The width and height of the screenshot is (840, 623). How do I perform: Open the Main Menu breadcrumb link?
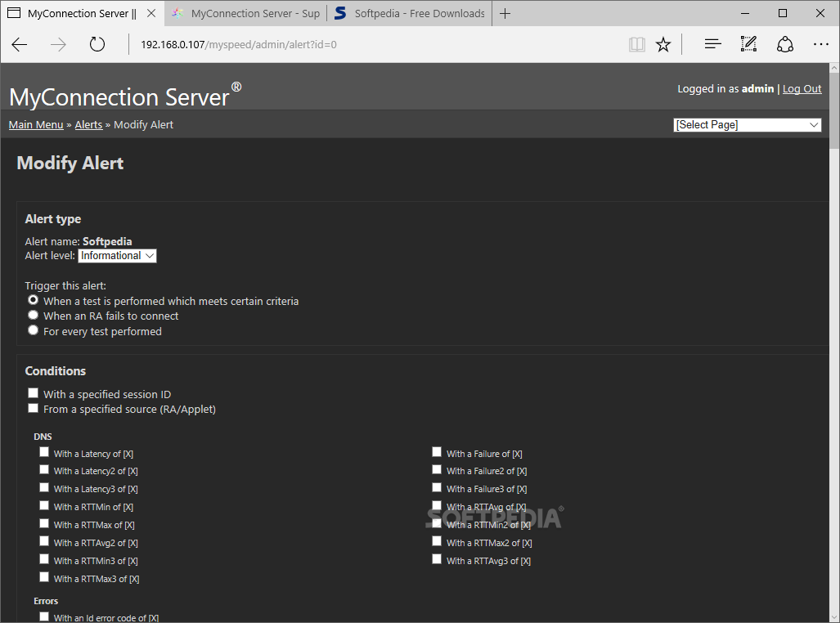[36, 125]
